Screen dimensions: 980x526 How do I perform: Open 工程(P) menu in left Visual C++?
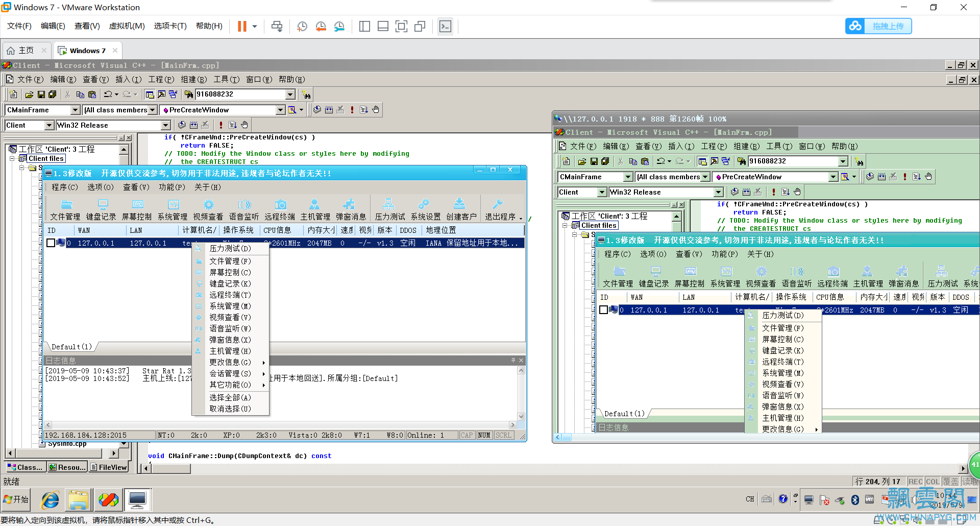tap(161, 79)
